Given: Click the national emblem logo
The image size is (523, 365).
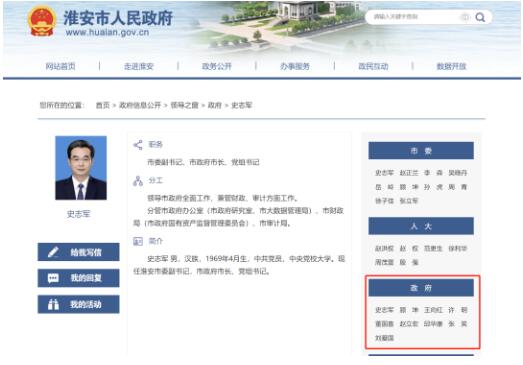Looking at the screenshot, I should 42,21.
